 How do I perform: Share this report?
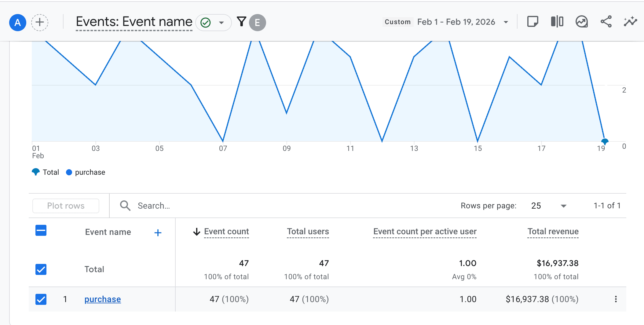(x=606, y=22)
